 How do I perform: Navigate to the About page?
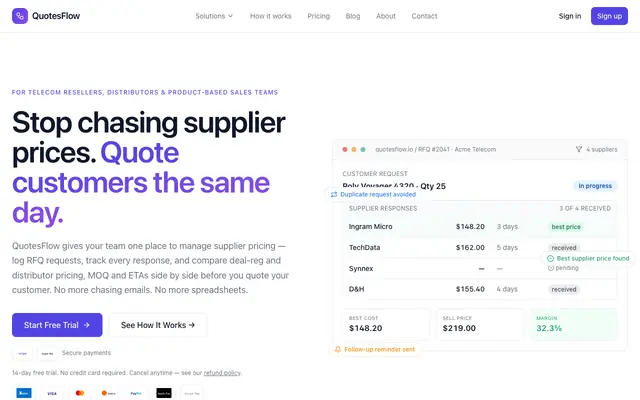(386, 16)
